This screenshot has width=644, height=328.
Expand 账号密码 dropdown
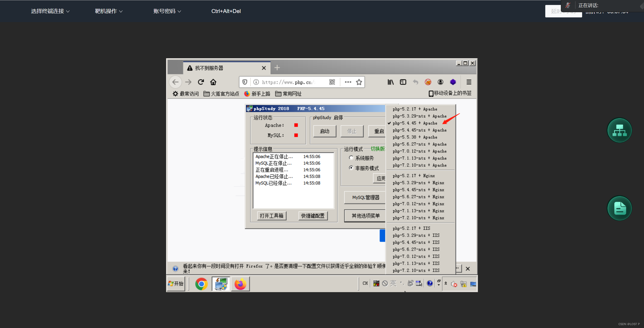pyautogui.click(x=167, y=11)
